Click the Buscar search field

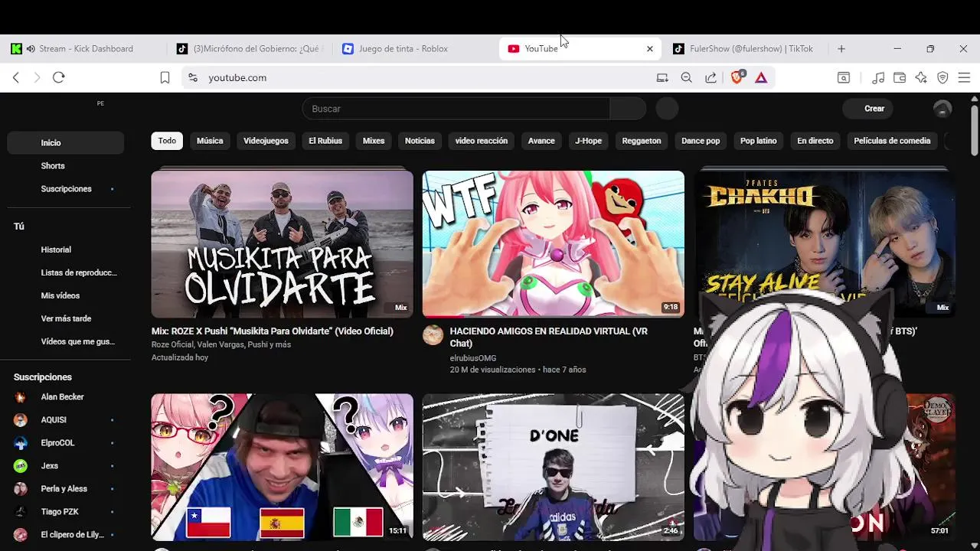tap(456, 109)
